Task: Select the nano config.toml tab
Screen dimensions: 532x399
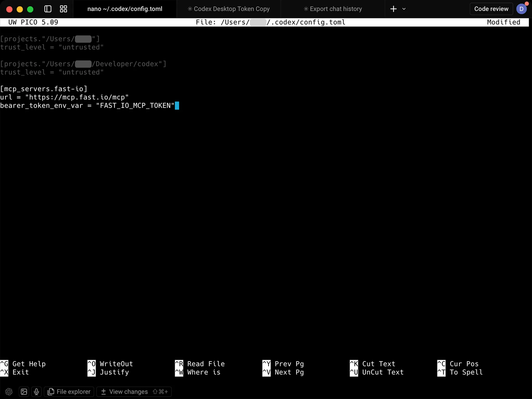Action: click(124, 9)
